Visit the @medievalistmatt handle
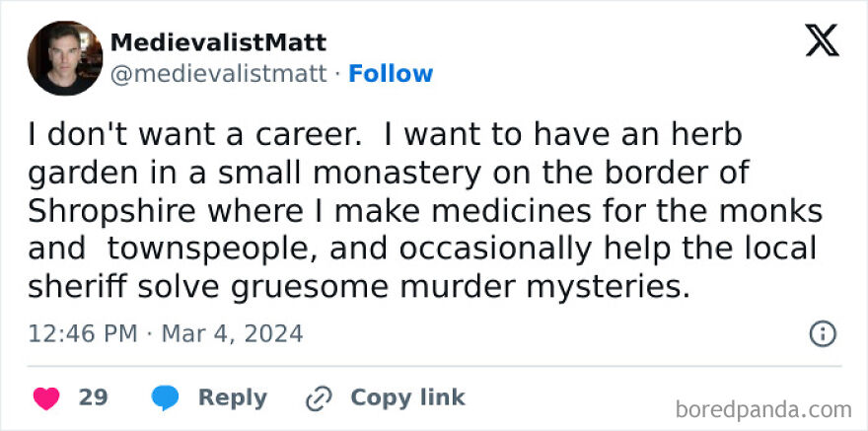This screenshot has height=431, width=868. (x=218, y=74)
